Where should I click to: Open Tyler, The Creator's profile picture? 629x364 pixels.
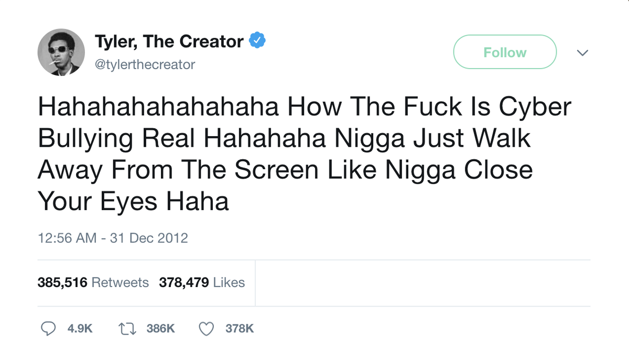pyautogui.click(x=61, y=52)
